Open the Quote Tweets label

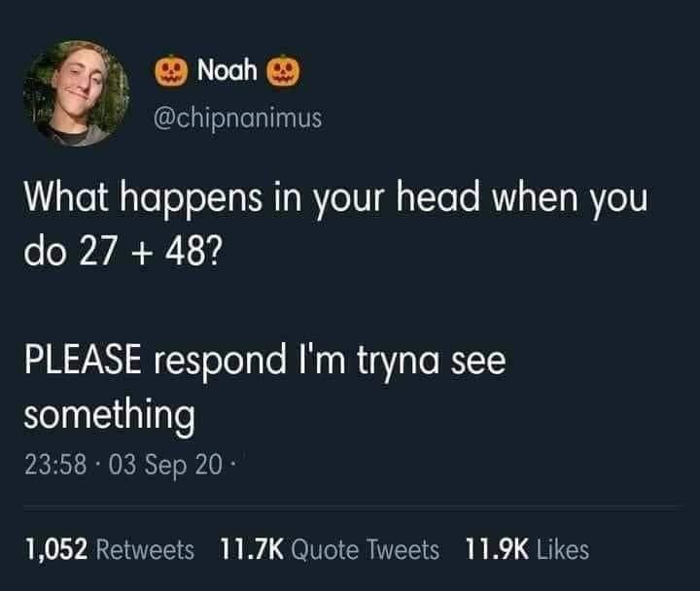point(366,549)
